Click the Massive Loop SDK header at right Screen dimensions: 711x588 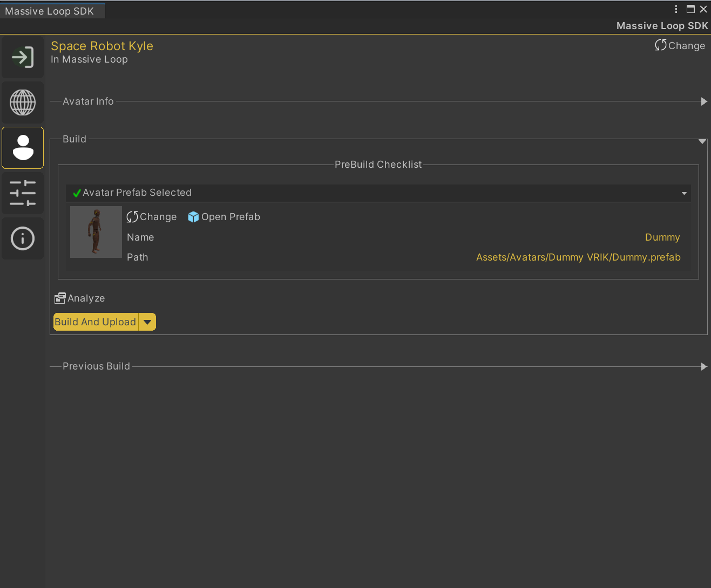[x=662, y=26]
